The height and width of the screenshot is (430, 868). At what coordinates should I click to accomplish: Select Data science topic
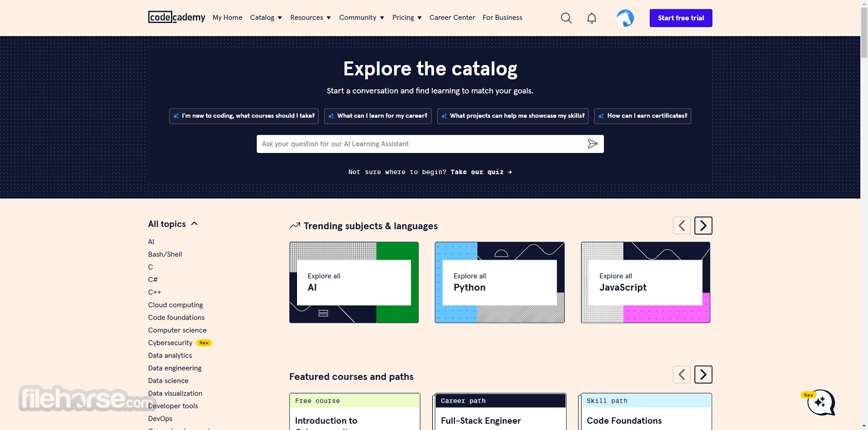tap(168, 380)
